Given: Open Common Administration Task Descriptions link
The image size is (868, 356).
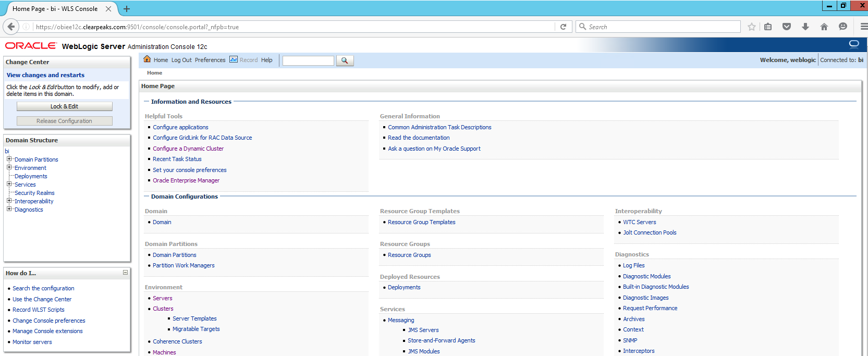Looking at the screenshot, I should [x=439, y=127].
